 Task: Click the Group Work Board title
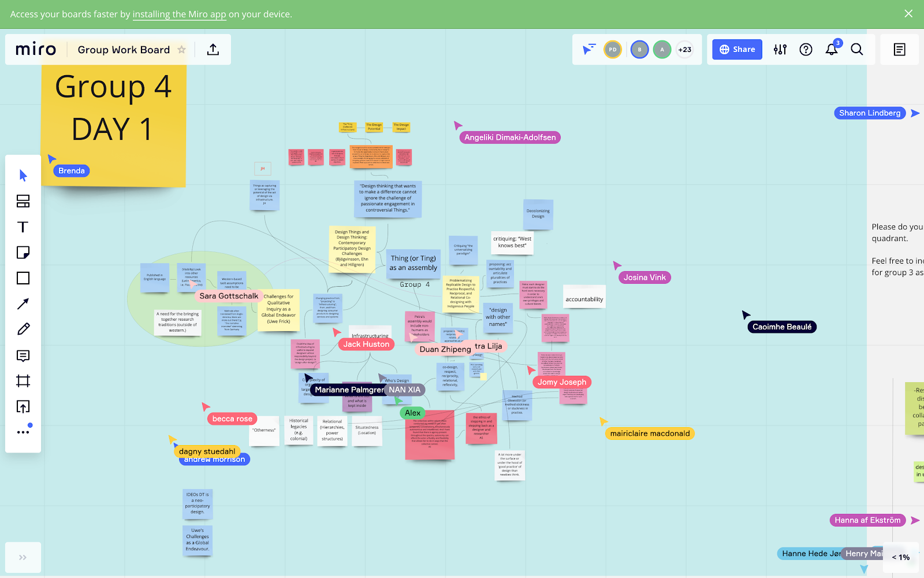point(124,50)
